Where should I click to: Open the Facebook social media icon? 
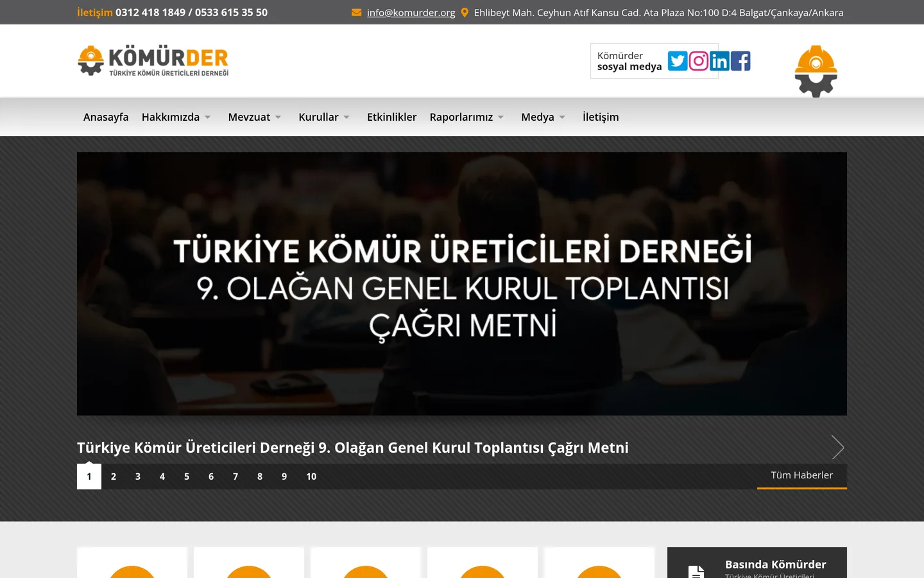pos(740,61)
